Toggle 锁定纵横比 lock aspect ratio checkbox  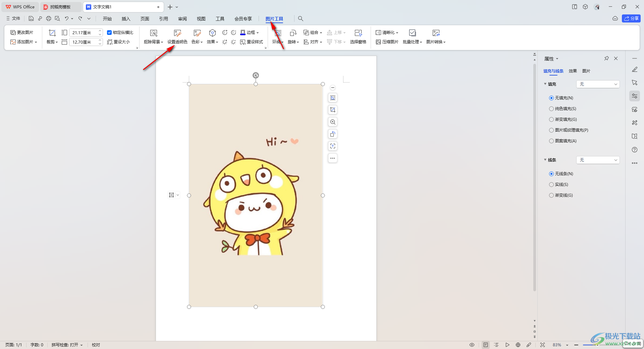click(109, 33)
